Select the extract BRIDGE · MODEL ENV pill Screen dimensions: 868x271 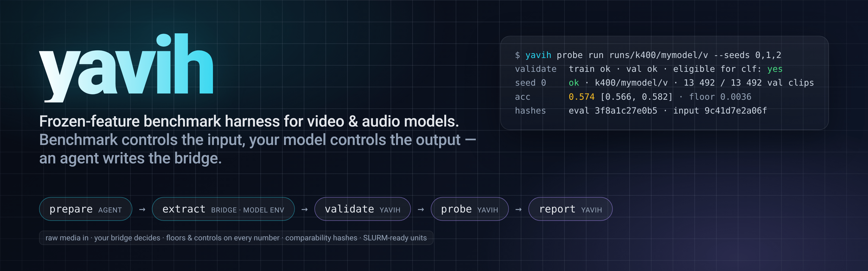[x=224, y=209]
